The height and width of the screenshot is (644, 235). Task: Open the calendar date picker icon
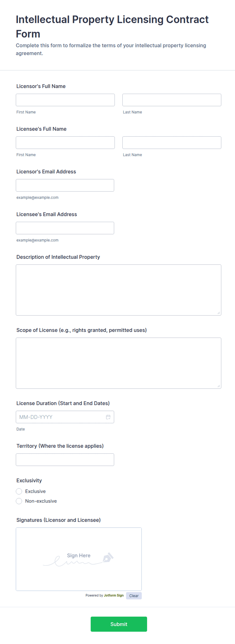(x=108, y=417)
